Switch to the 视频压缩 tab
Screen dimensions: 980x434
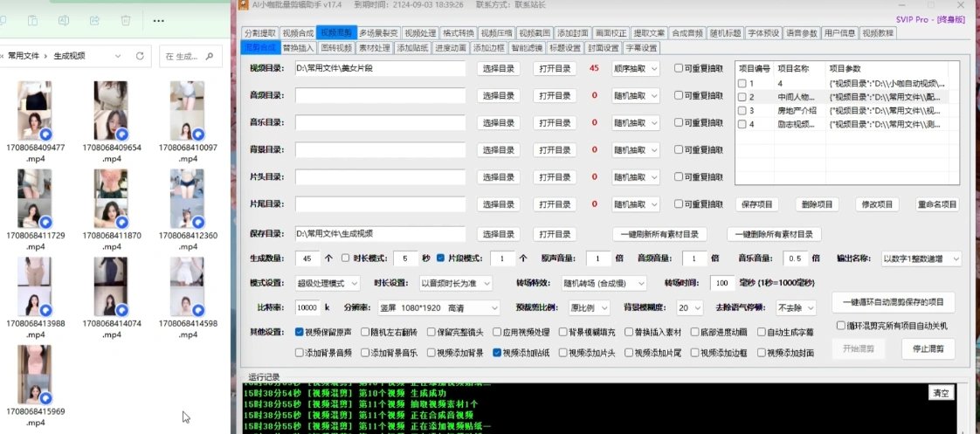[x=496, y=33]
